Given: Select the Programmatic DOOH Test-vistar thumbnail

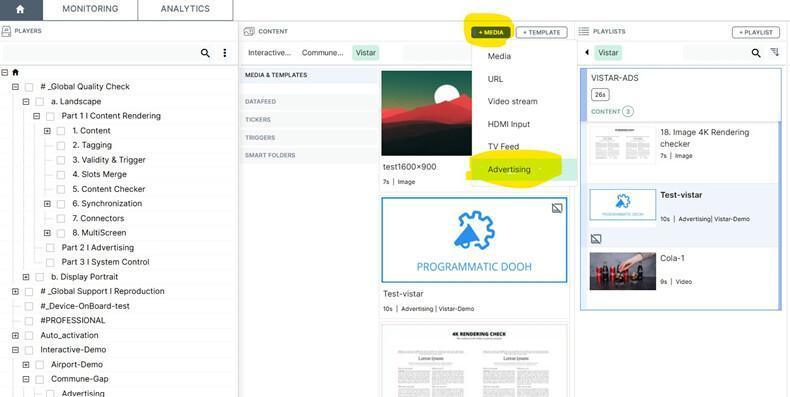Looking at the screenshot, I should pos(474,240).
